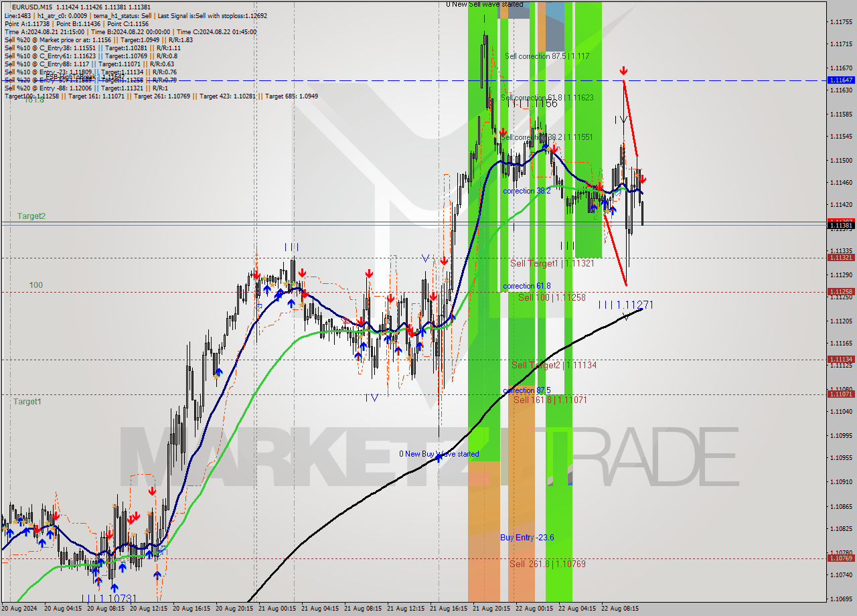Image resolution: width=857 pixels, height=616 pixels.
Task: Select the 'Sell Target2 | 1.11134' label
Action: coord(554,365)
